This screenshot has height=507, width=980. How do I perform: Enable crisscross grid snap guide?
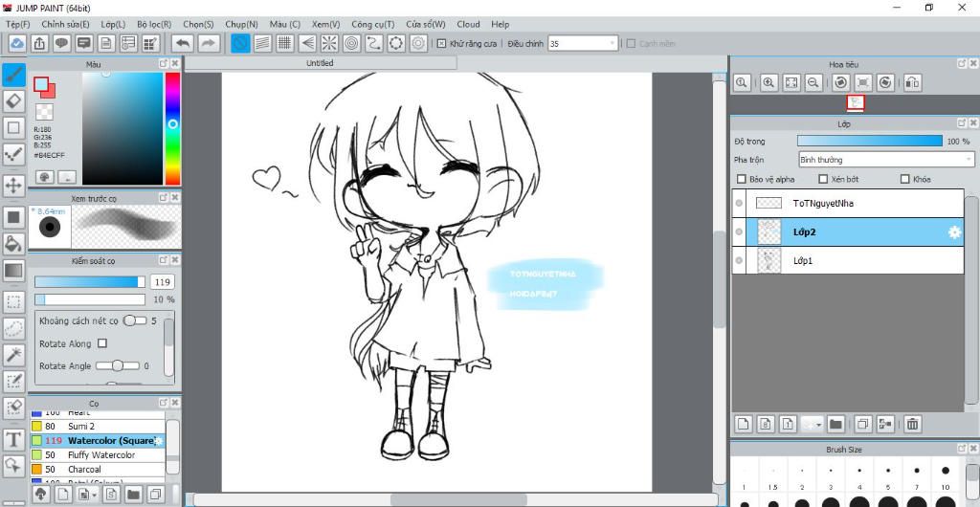click(285, 43)
